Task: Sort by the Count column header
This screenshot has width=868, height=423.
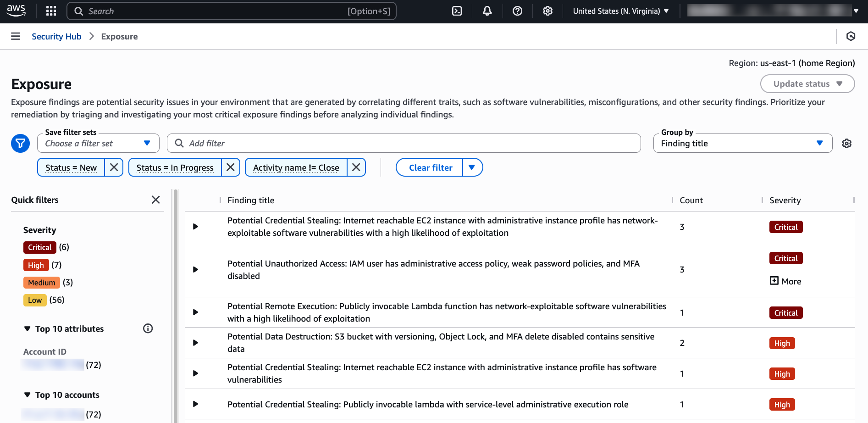Action: point(691,200)
